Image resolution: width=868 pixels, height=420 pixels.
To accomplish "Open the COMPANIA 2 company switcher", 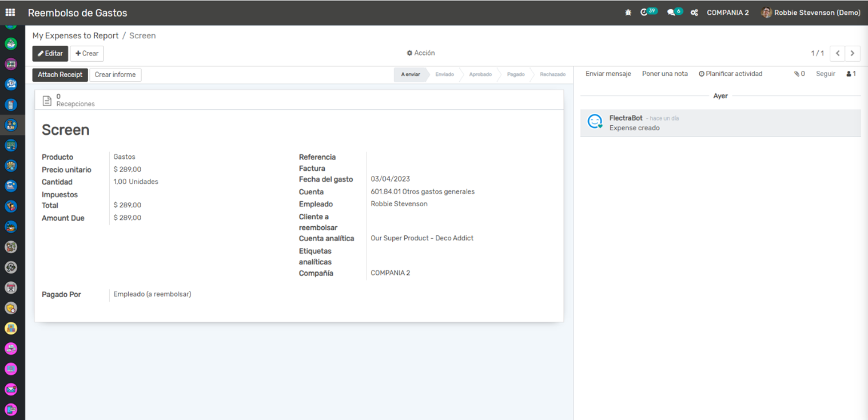I will pos(727,13).
